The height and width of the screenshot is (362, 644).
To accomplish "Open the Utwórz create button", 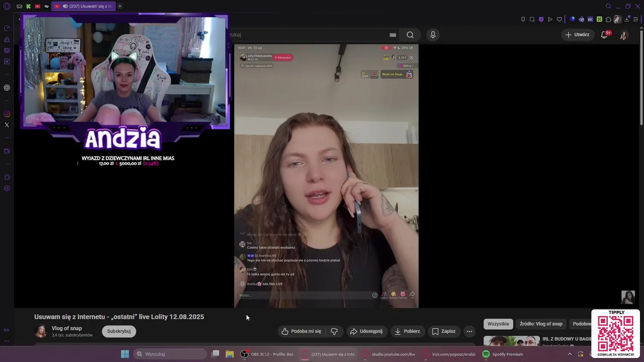I will click(x=577, y=35).
